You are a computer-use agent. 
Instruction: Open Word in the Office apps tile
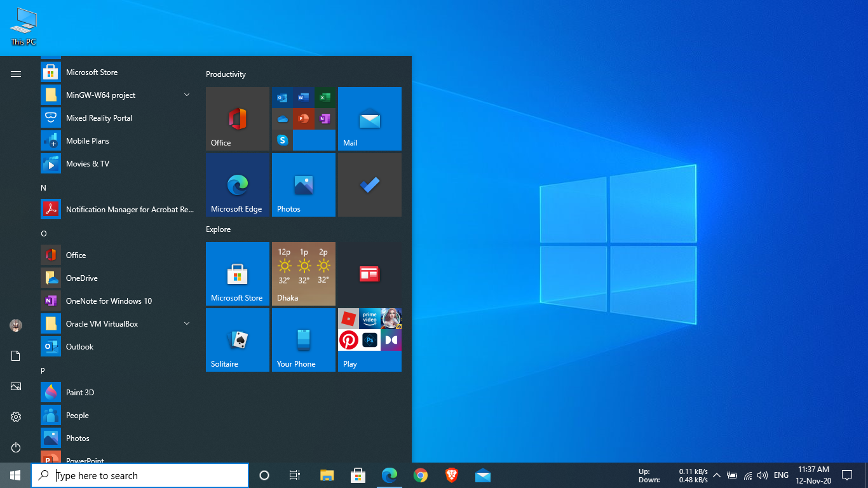click(304, 97)
